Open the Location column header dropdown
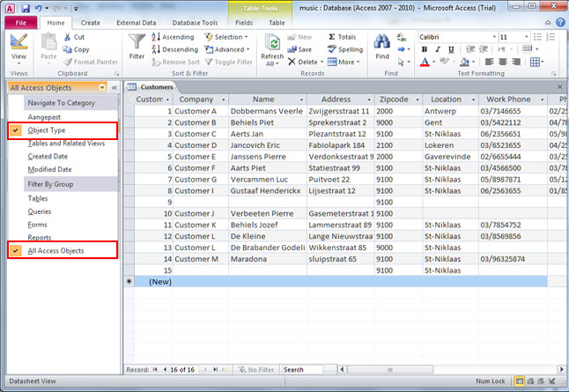 coord(473,100)
